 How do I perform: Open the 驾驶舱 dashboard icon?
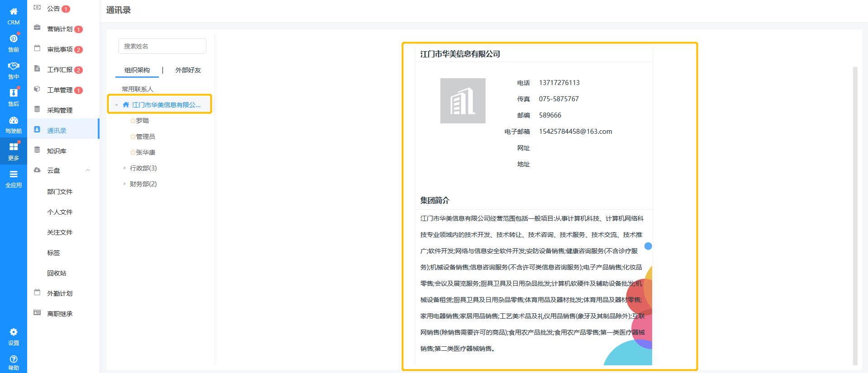click(x=14, y=121)
